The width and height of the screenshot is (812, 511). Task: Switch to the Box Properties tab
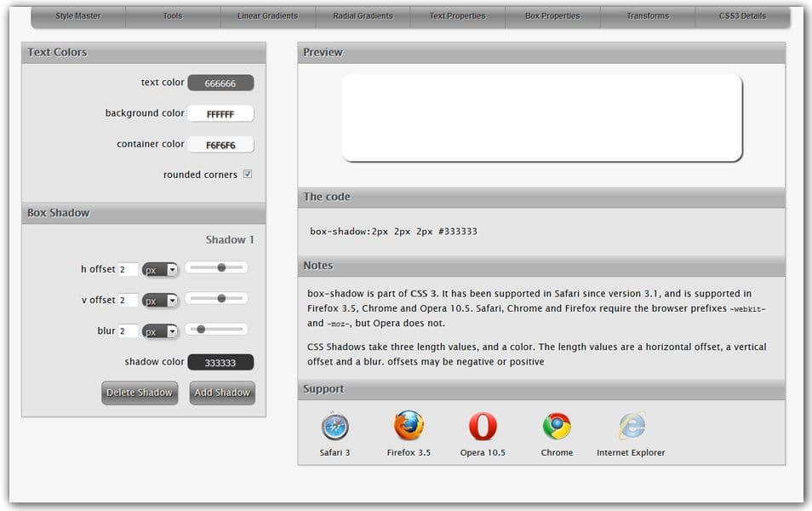click(x=552, y=16)
